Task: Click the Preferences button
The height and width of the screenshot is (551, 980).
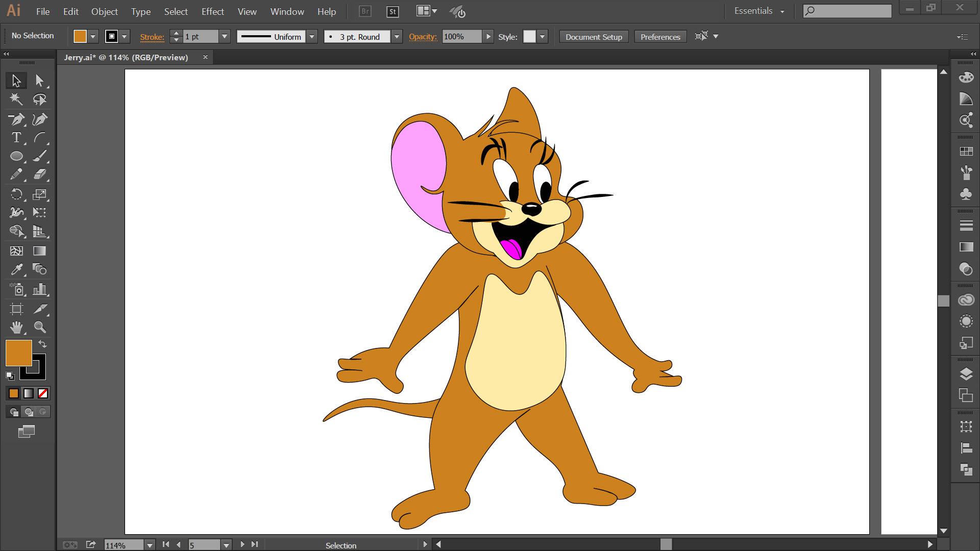Action: point(660,37)
